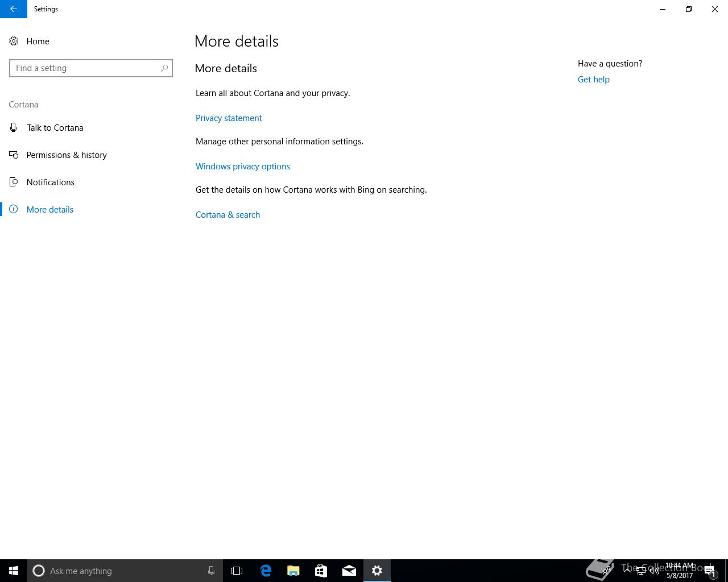Open the Privacy statement link

(x=229, y=118)
